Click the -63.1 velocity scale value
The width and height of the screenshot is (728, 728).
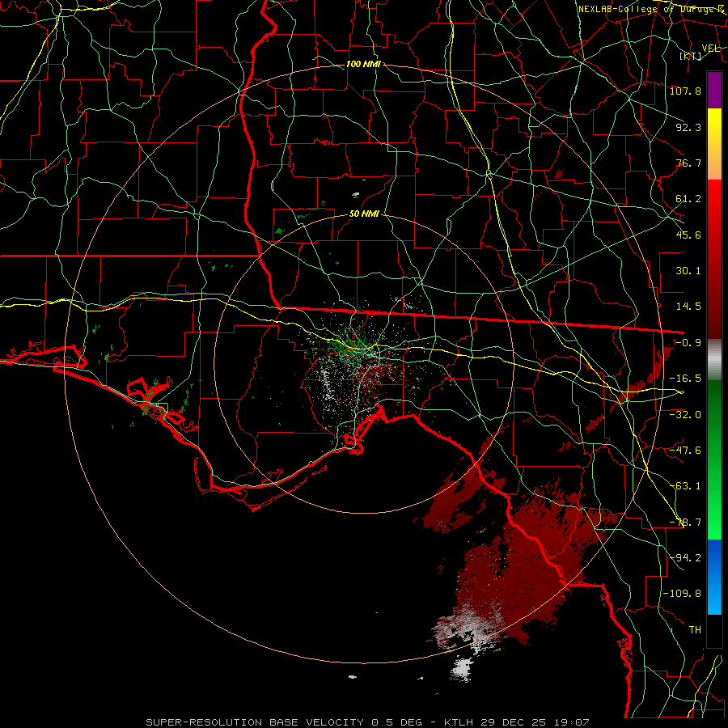click(685, 486)
